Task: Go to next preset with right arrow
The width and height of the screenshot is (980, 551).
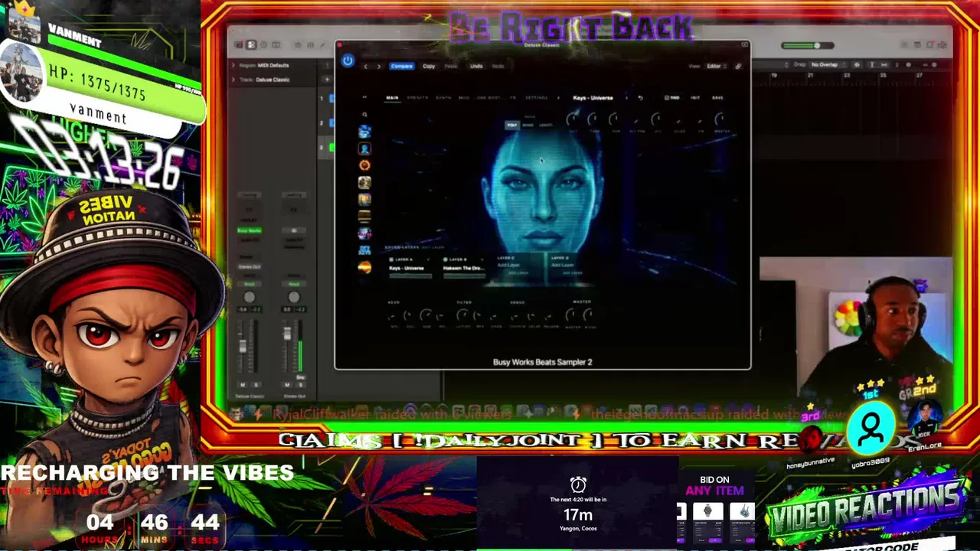Action: [x=378, y=67]
